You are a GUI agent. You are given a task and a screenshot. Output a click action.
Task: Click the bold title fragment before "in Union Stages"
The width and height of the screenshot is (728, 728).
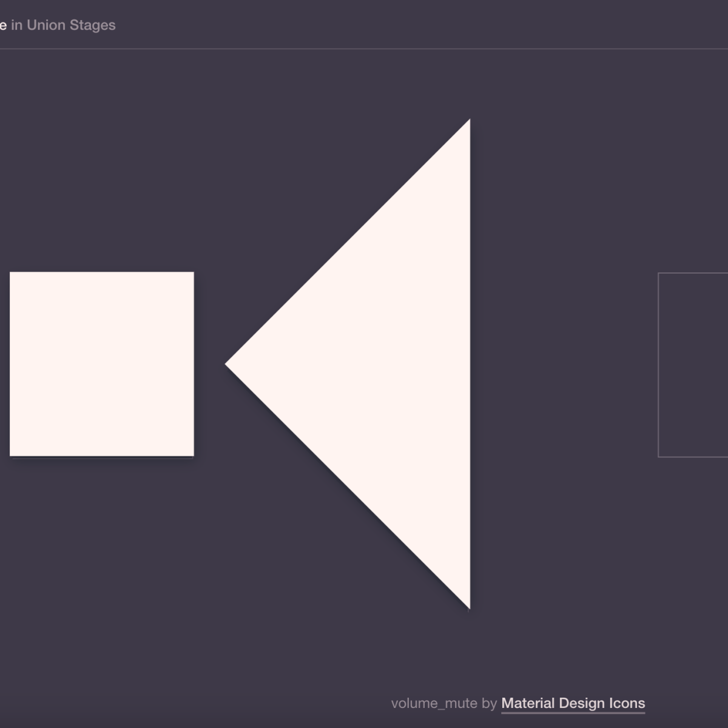pos(3,25)
